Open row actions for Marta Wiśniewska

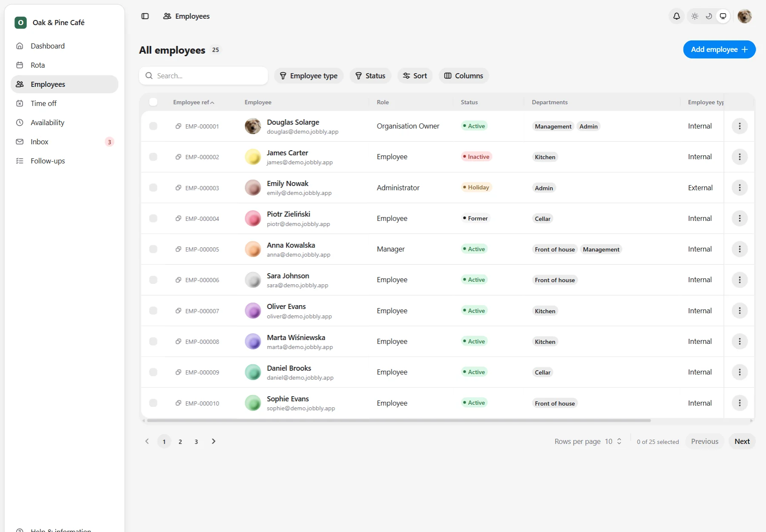click(740, 341)
